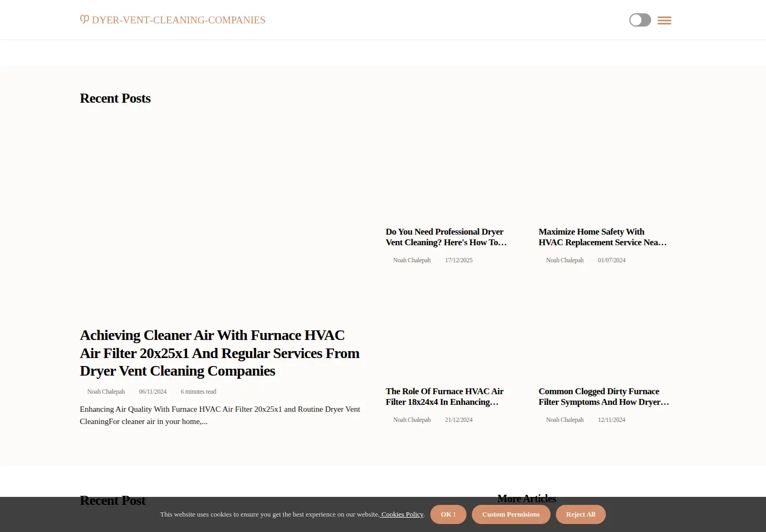Click author Noah Chalepah dated 21/12/2024
This screenshot has height=532, width=766.
412,420
